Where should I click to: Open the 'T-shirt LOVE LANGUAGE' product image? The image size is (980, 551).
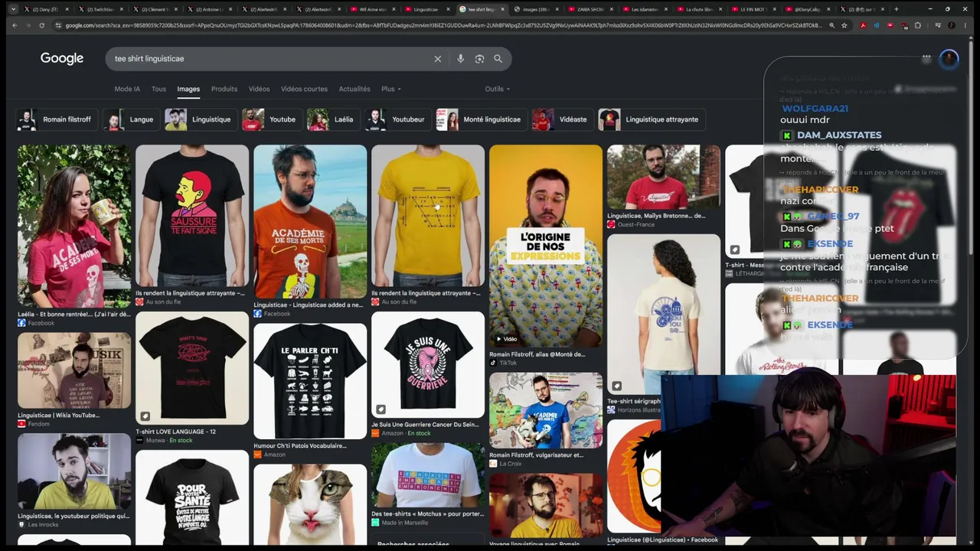point(192,367)
